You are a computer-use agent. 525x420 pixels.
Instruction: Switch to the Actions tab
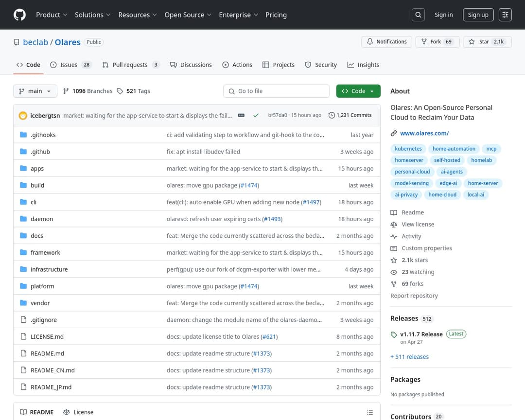click(237, 65)
